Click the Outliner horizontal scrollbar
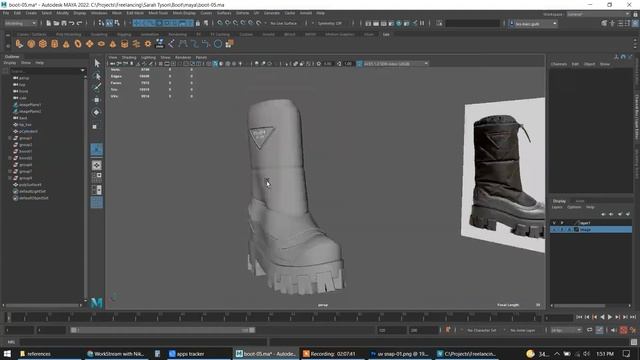The image size is (640, 360). [42, 305]
